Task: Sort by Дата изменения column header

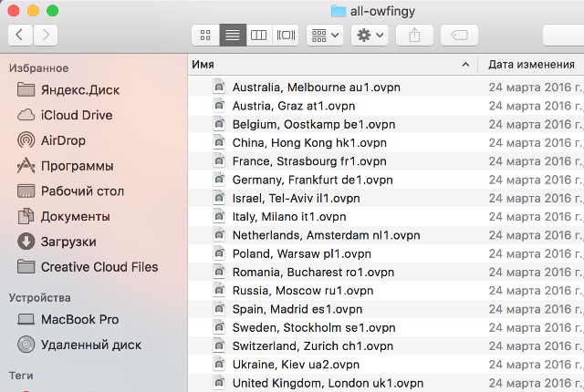Action: tap(531, 65)
